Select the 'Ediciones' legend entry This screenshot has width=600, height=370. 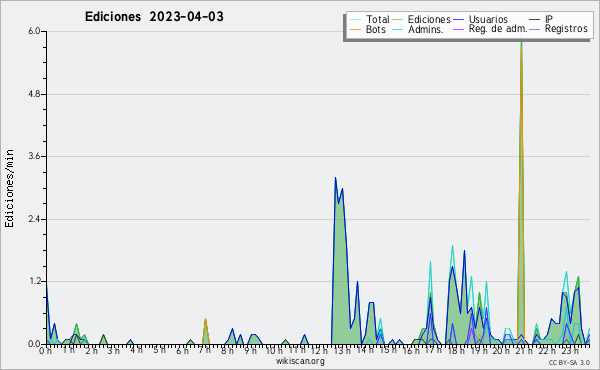tap(429, 19)
